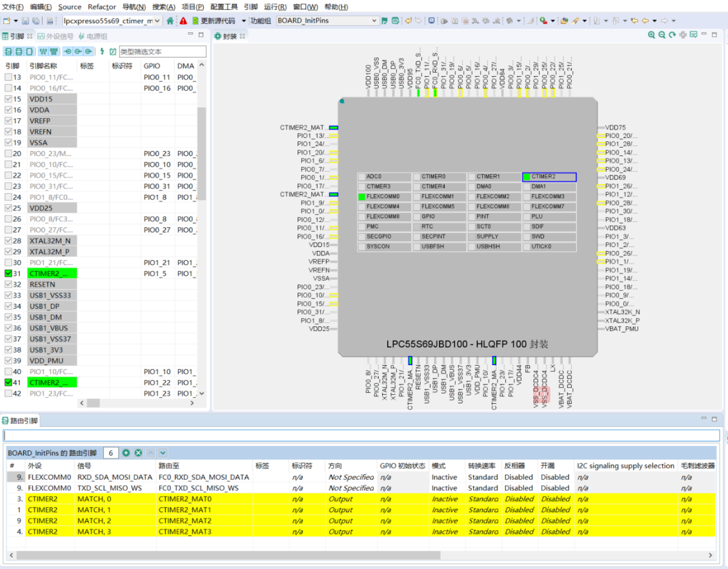The width and height of the screenshot is (728, 569).
Task: Uncheck pin 31 CTIMER2 checkbox
Action: tap(8, 274)
